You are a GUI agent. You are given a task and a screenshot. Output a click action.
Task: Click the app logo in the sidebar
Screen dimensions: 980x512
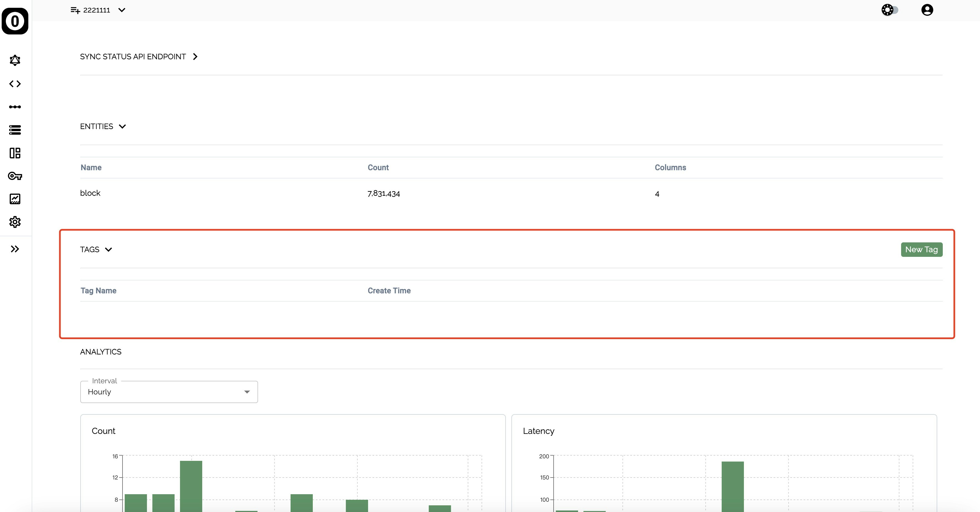click(15, 21)
